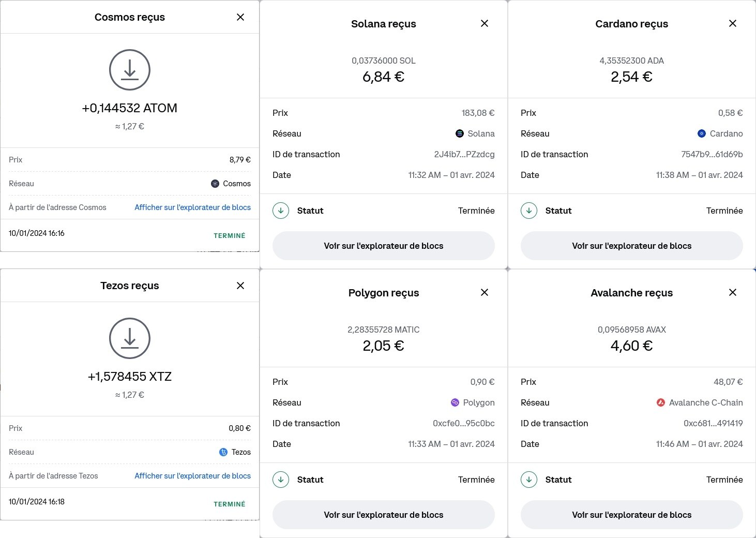Click Avalanche price 48,07 €

pyautogui.click(x=728, y=382)
